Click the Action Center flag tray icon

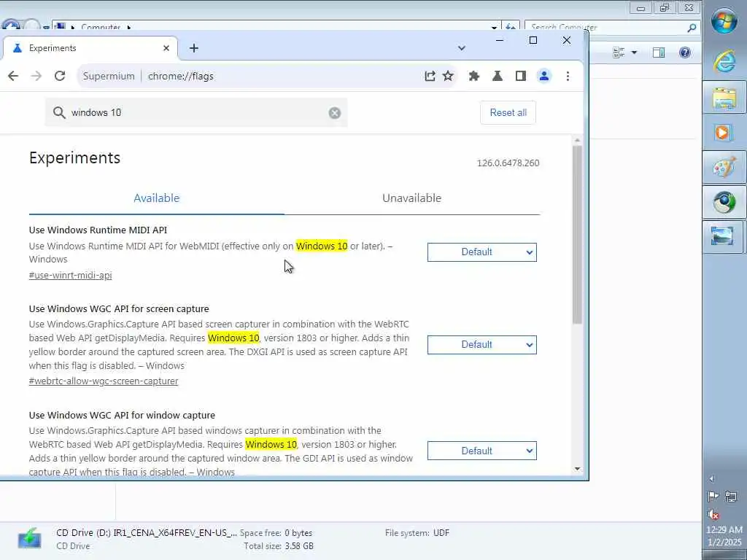click(x=713, y=497)
